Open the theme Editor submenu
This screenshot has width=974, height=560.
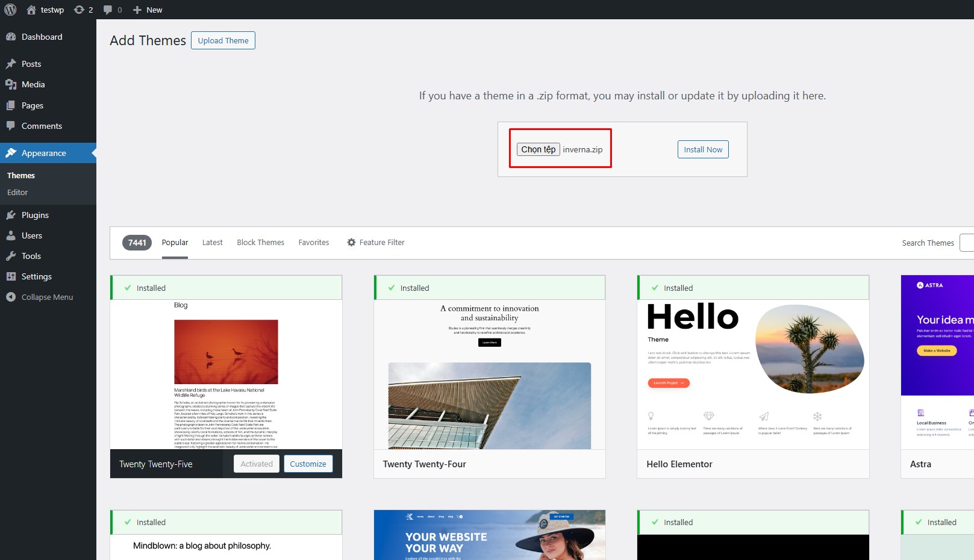pos(17,192)
